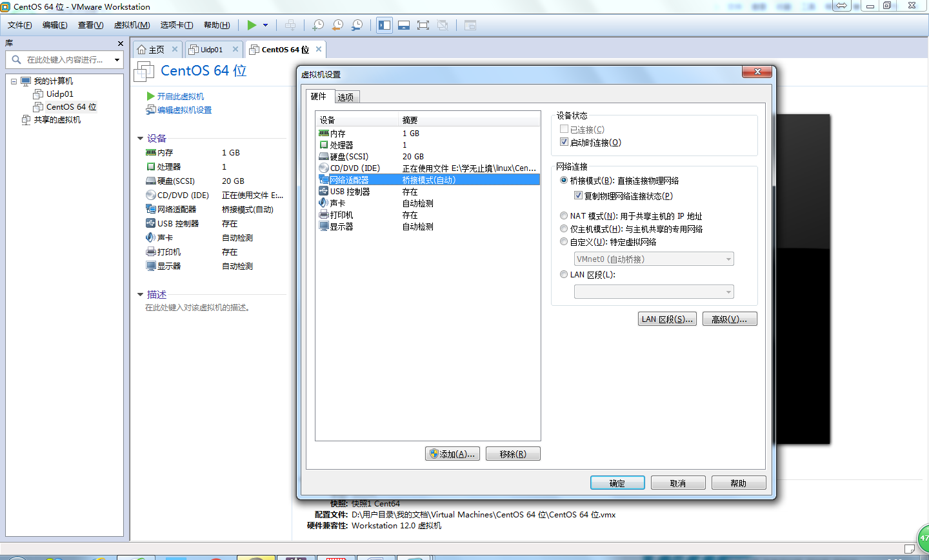The width and height of the screenshot is (929, 560).
Task: Open the VMnet0 (自动桥接) dropdown
Action: [x=654, y=259]
